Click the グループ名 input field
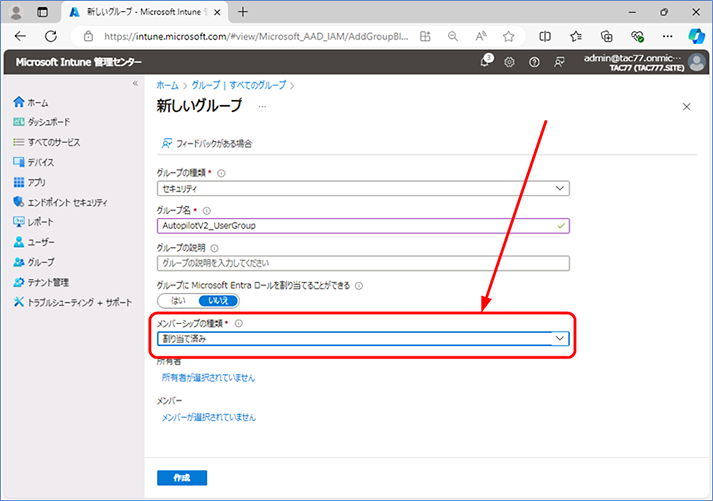 point(363,225)
